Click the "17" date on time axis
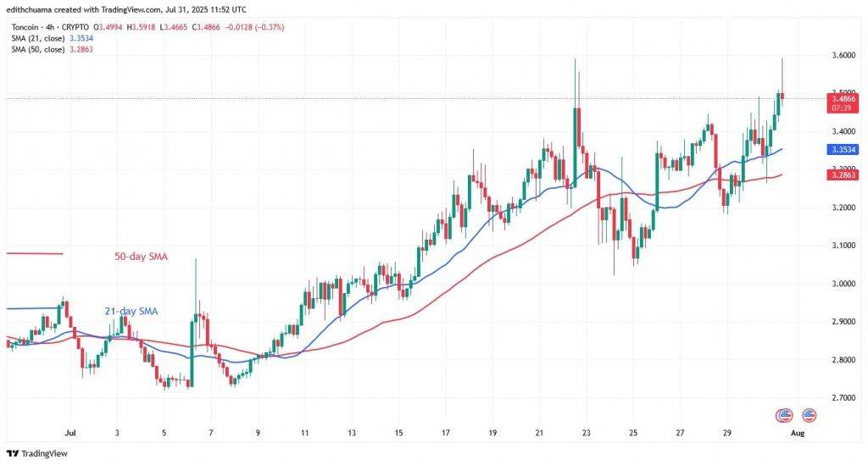The height and width of the screenshot is (465, 868). [446, 433]
